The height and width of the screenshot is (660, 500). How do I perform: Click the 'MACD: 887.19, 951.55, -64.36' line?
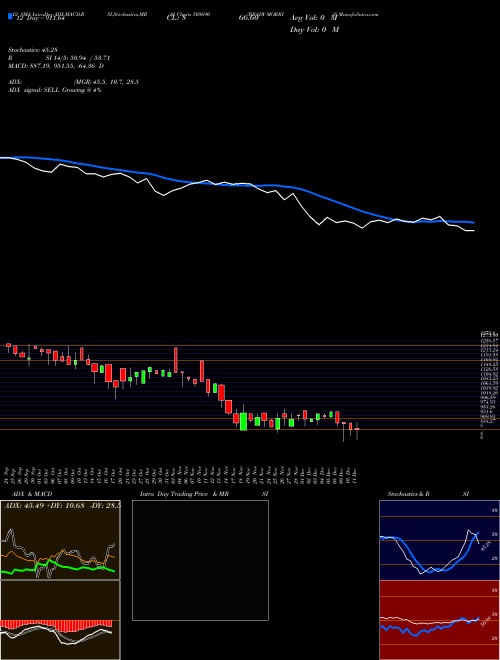pos(56,66)
